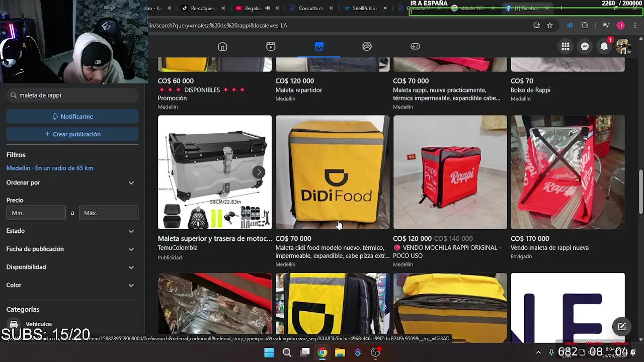
Task: Expand Ordenar por filter
Action: pyautogui.click(x=72, y=183)
